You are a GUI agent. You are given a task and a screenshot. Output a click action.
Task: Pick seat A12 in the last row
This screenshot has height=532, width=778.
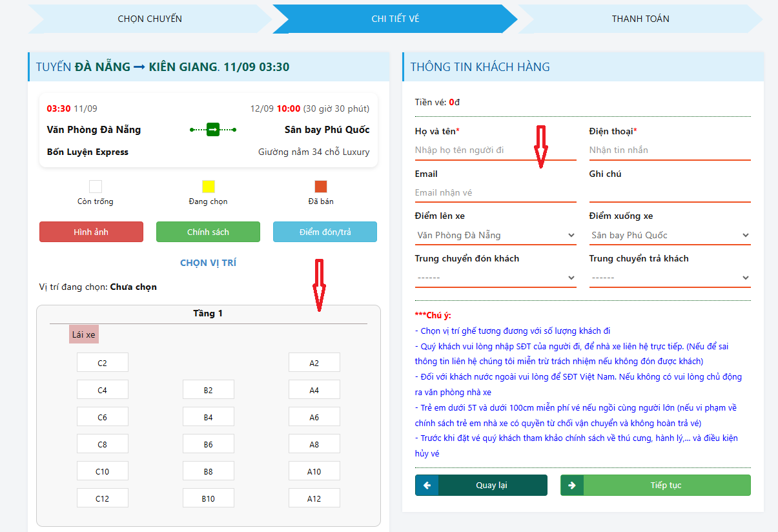coord(314,498)
